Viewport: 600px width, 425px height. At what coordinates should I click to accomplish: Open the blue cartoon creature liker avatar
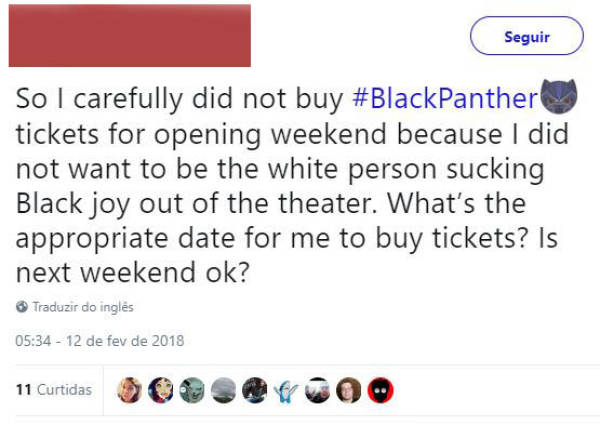click(x=285, y=389)
